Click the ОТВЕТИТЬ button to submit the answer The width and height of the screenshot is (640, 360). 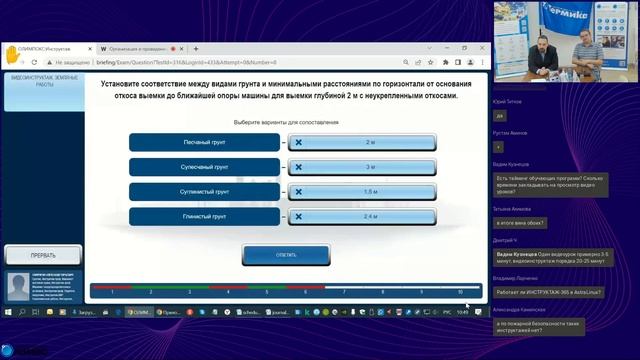(x=286, y=255)
